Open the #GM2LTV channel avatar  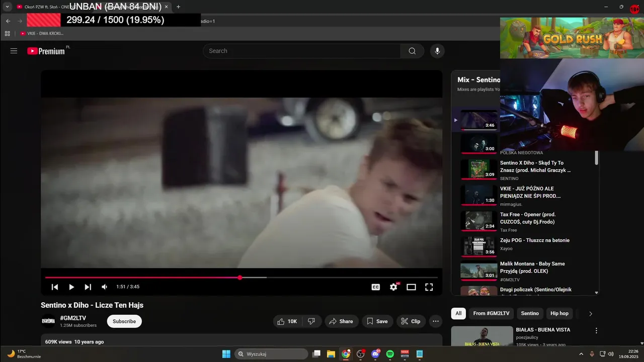point(48,321)
